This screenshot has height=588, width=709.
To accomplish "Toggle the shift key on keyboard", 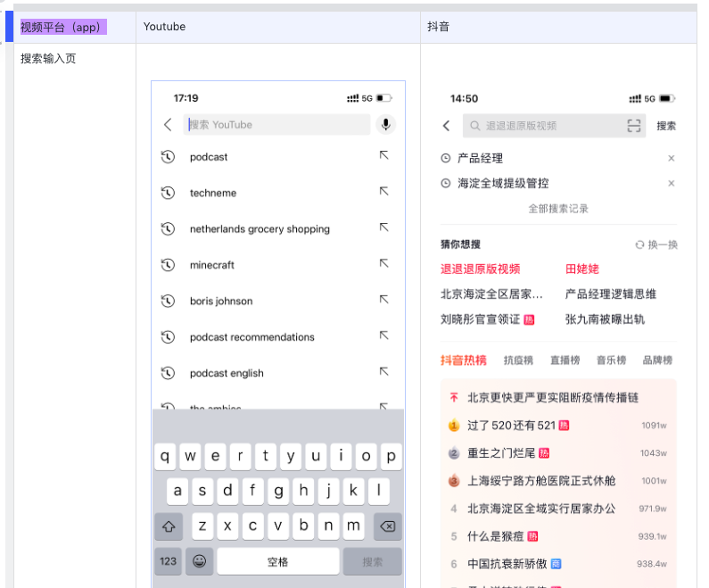I will click(x=169, y=526).
